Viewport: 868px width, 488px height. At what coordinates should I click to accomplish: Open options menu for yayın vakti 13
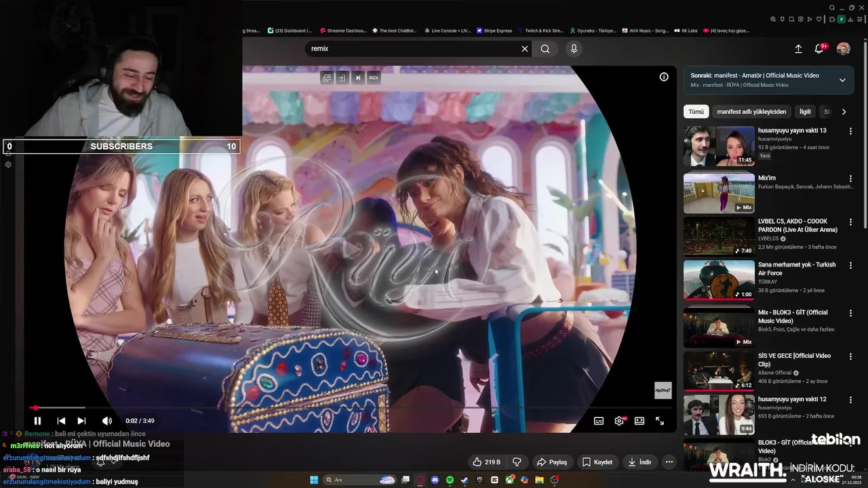(x=850, y=131)
